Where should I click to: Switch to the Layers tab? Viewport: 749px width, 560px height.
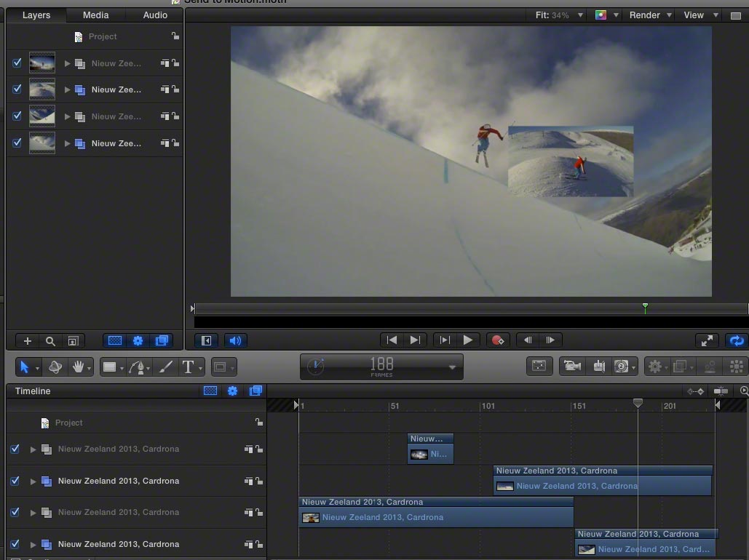coord(36,15)
